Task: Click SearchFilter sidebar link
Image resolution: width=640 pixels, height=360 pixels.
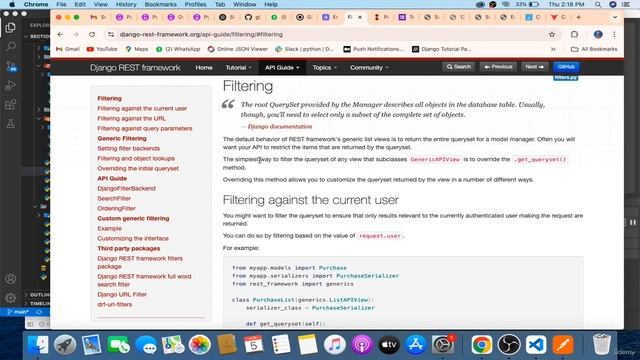Action: coord(114,198)
